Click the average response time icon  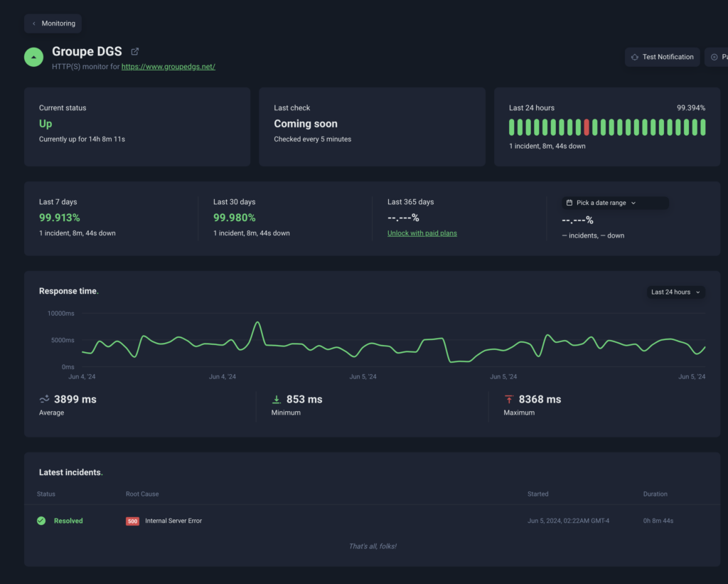[x=44, y=399]
